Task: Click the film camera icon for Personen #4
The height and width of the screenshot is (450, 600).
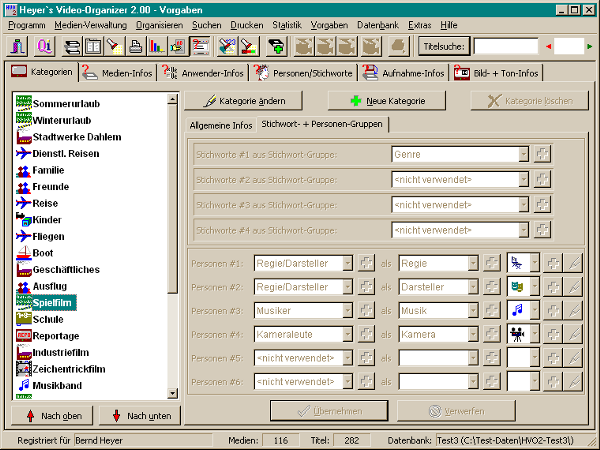Action: coord(517,333)
